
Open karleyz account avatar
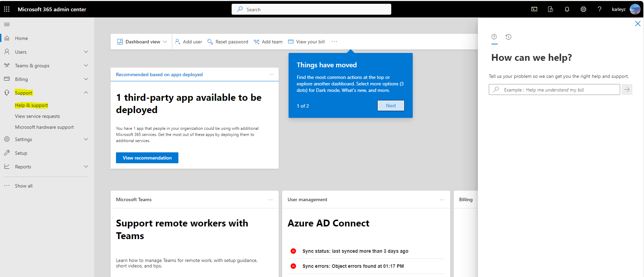pyautogui.click(x=635, y=9)
